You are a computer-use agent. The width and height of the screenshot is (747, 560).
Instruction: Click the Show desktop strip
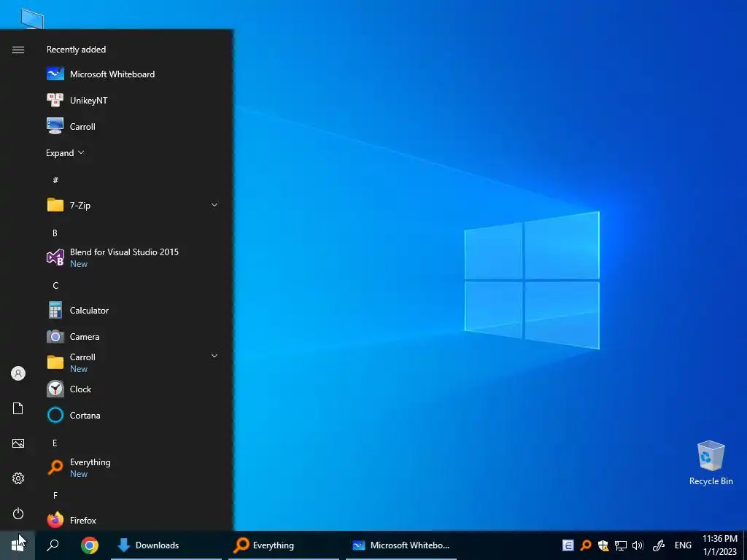click(x=745, y=545)
